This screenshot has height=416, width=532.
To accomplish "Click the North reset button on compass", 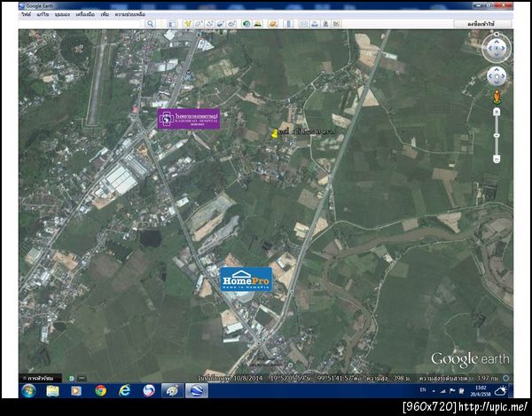I will 497,35.
